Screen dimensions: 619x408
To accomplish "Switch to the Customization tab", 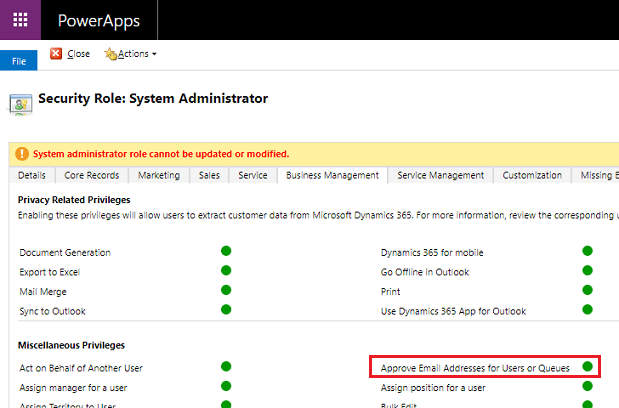I will (532, 175).
